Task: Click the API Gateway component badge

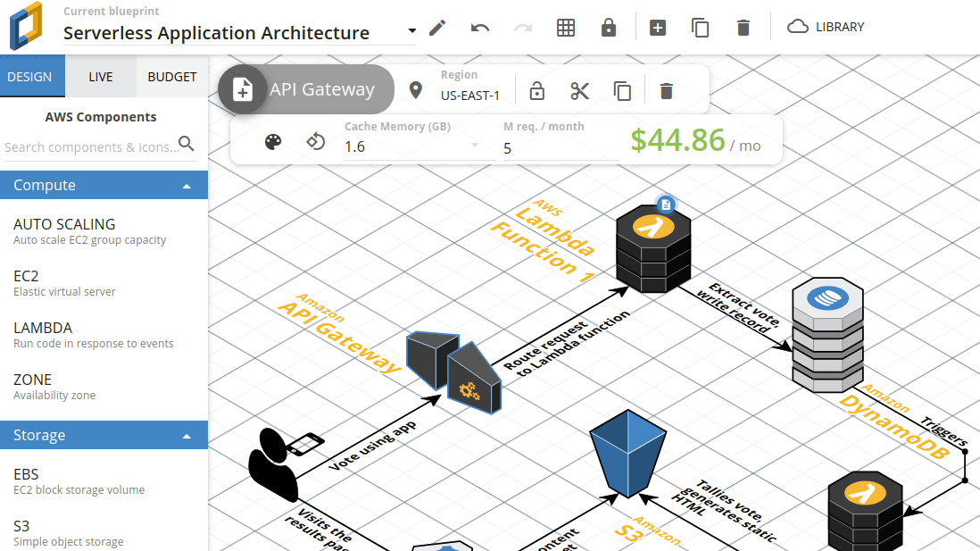Action: click(306, 89)
